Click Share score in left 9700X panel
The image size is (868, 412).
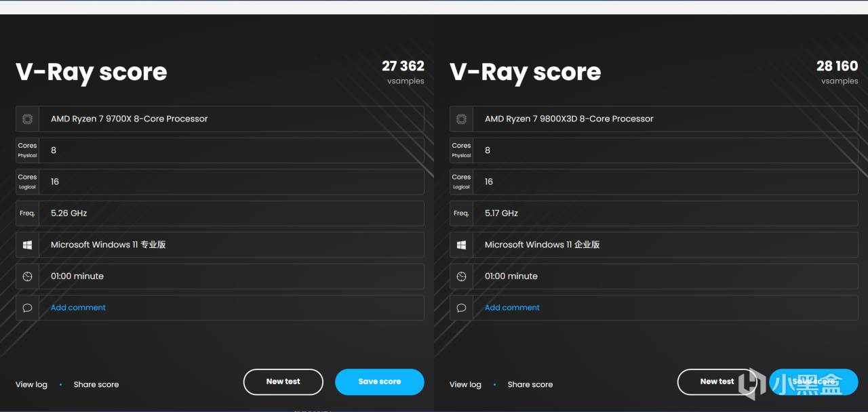tap(96, 384)
